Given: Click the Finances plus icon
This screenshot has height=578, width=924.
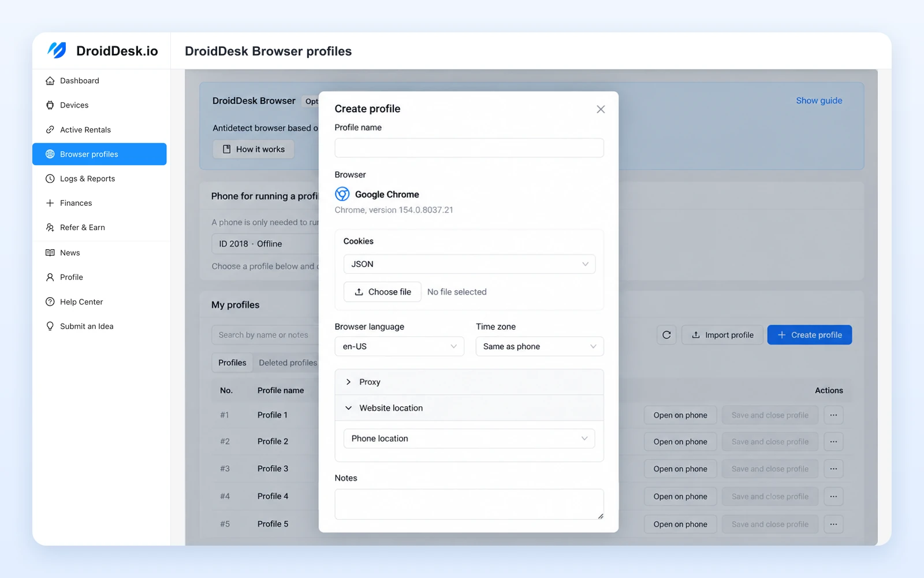Looking at the screenshot, I should click(50, 203).
